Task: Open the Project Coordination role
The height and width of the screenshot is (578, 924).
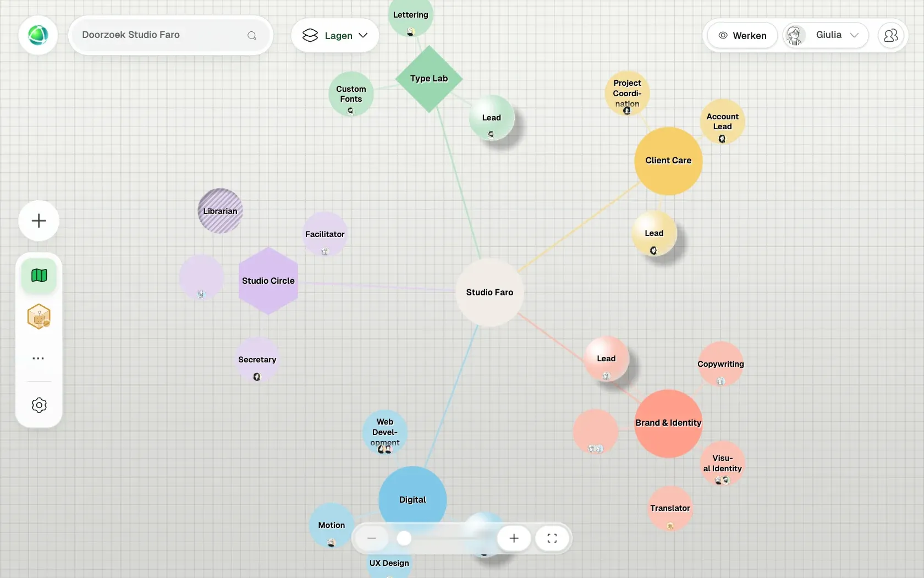Action: click(627, 93)
